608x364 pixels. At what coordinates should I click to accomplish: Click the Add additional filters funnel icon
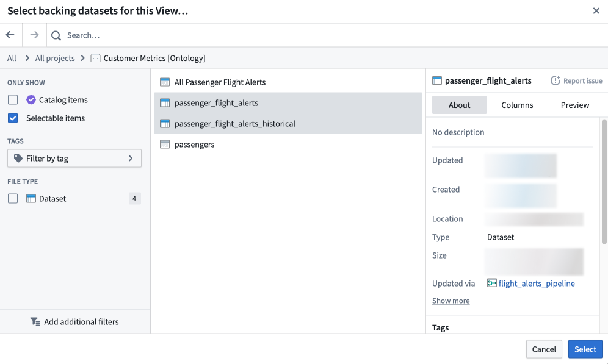[x=35, y=322]
